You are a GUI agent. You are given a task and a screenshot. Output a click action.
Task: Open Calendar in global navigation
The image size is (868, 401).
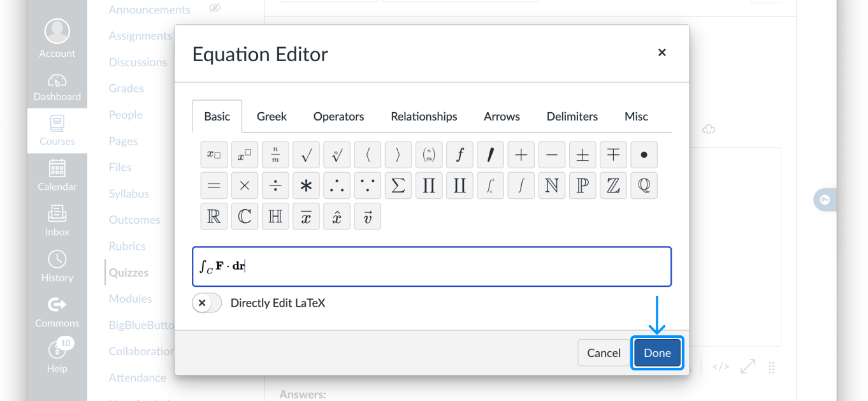click(57, 176)
